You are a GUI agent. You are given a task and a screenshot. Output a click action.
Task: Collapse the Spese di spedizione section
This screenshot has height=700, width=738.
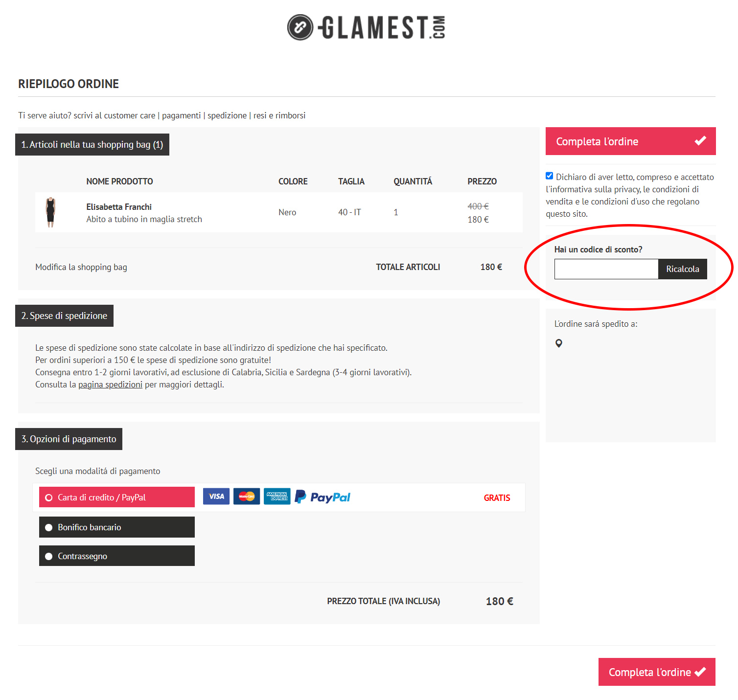tap(64, 316)
